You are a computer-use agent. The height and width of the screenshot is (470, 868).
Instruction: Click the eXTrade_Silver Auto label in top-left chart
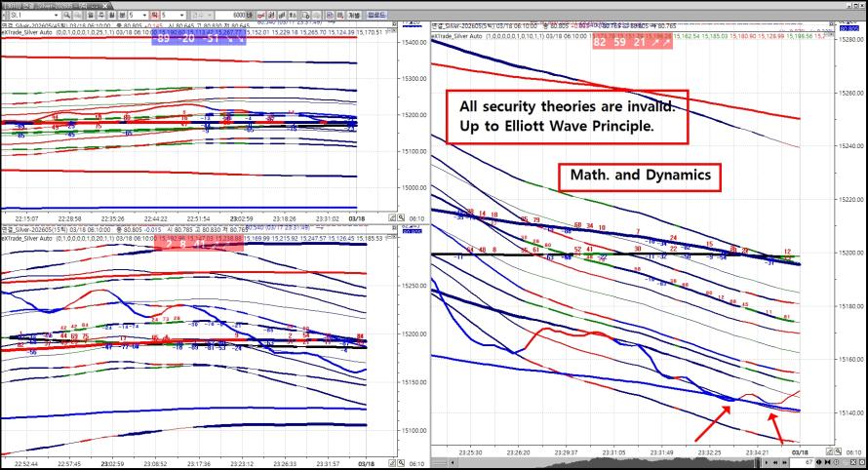tap(26, 32)
